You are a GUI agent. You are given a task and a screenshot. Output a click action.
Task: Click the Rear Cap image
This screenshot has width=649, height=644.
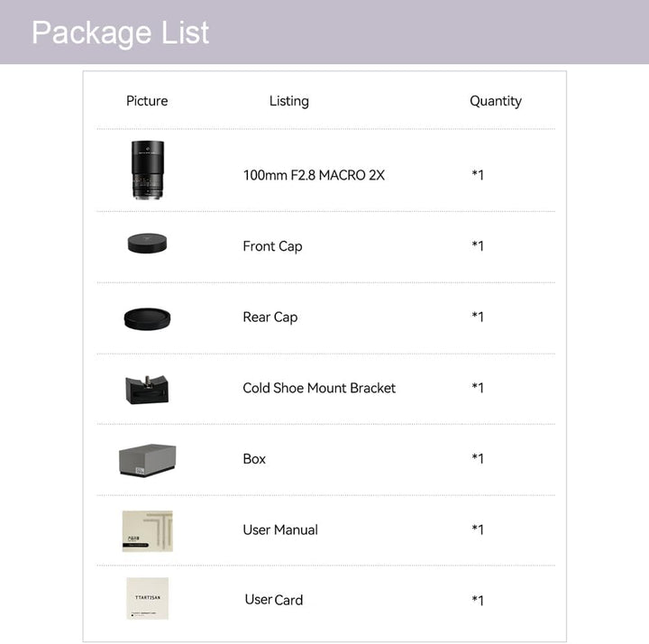147,319
